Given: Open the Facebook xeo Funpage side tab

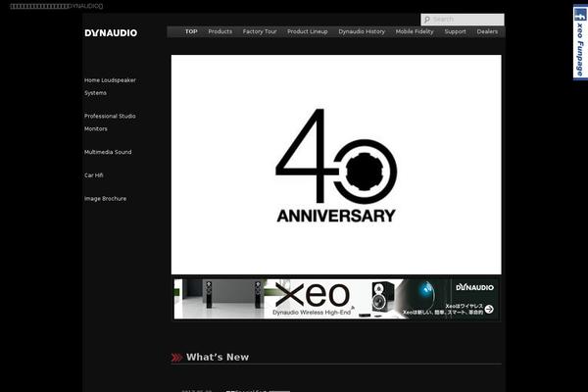Looking at the screenshot, I should [x=580, y=41].
